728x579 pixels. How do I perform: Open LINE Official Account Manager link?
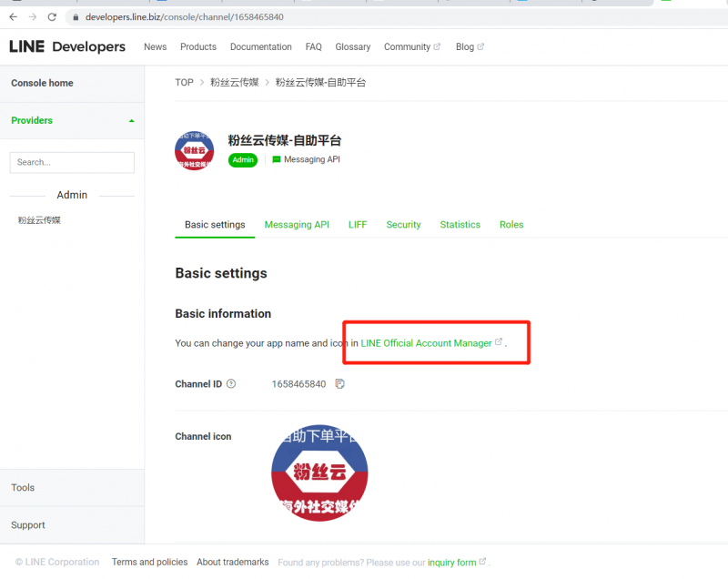tap(426, 343)
